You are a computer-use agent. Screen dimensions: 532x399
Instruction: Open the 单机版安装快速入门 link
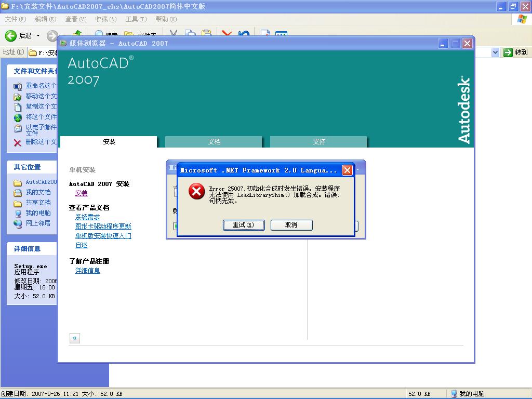tap(103, 235)
